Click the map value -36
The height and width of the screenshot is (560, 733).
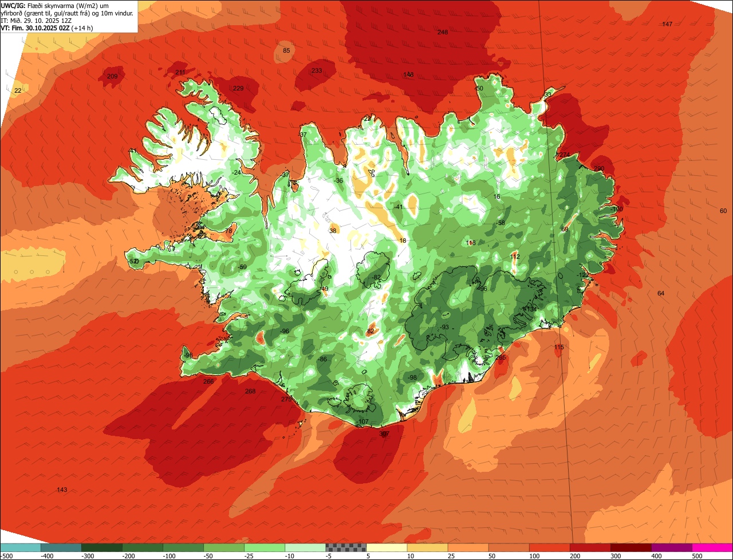coord(339,180)
